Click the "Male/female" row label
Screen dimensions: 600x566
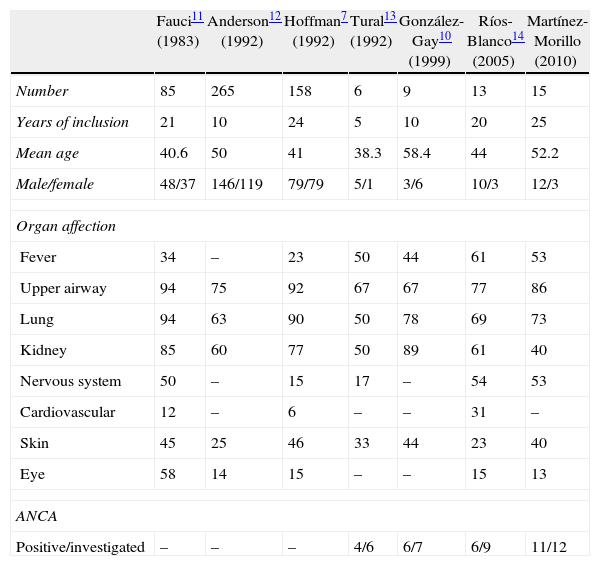51,184
